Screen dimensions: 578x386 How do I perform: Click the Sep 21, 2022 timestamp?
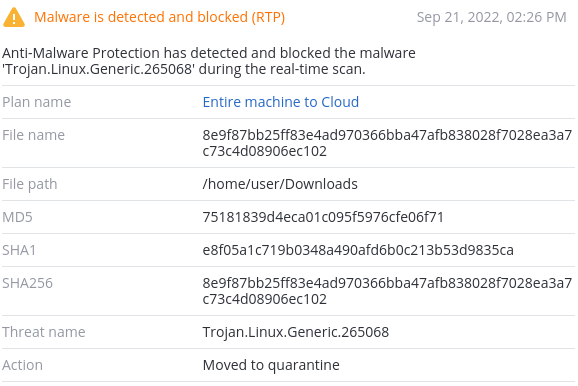(491, 17)
